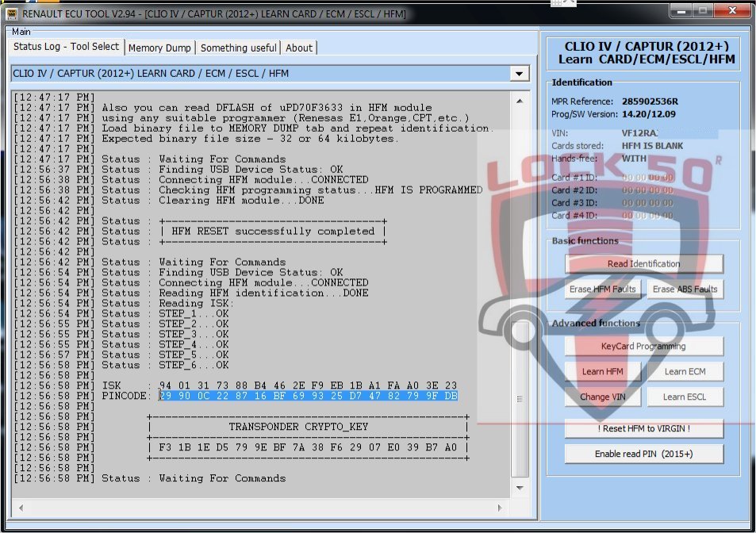Switch to the Memory Dump tab

pos(159,48)
